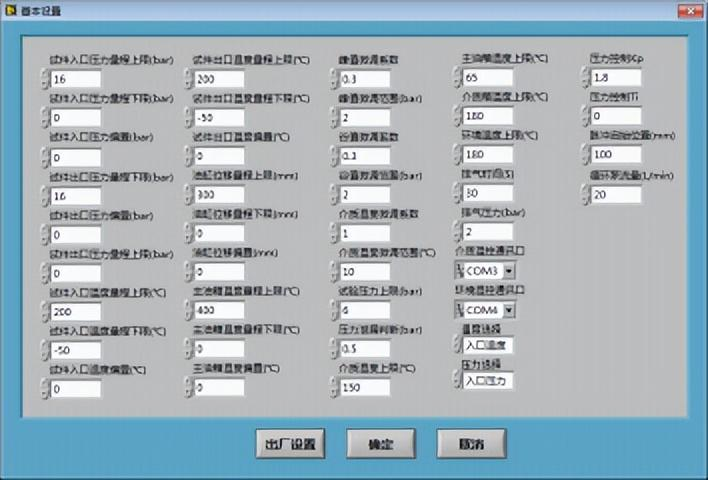Click stepper of 试件入口压力偏置(bar) field
This screenshot has height=480, width=708.
coord(45,158)
